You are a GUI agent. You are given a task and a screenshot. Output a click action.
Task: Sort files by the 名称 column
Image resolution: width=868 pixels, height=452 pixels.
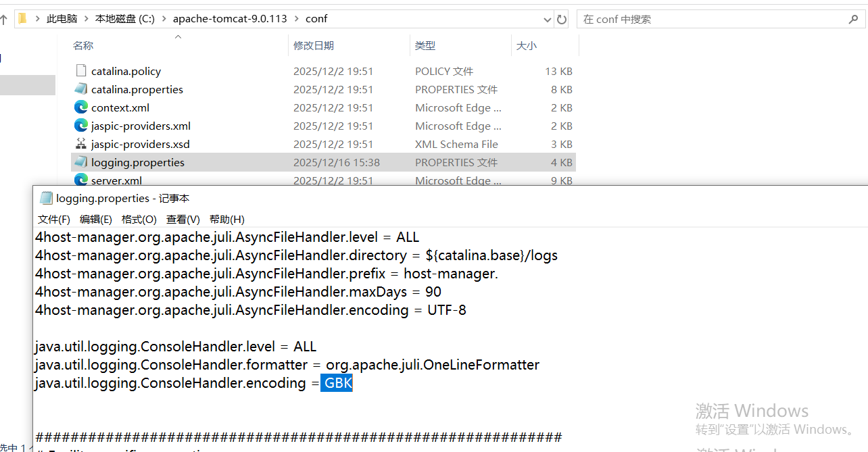pyautogui.click(x=83, y=46)
